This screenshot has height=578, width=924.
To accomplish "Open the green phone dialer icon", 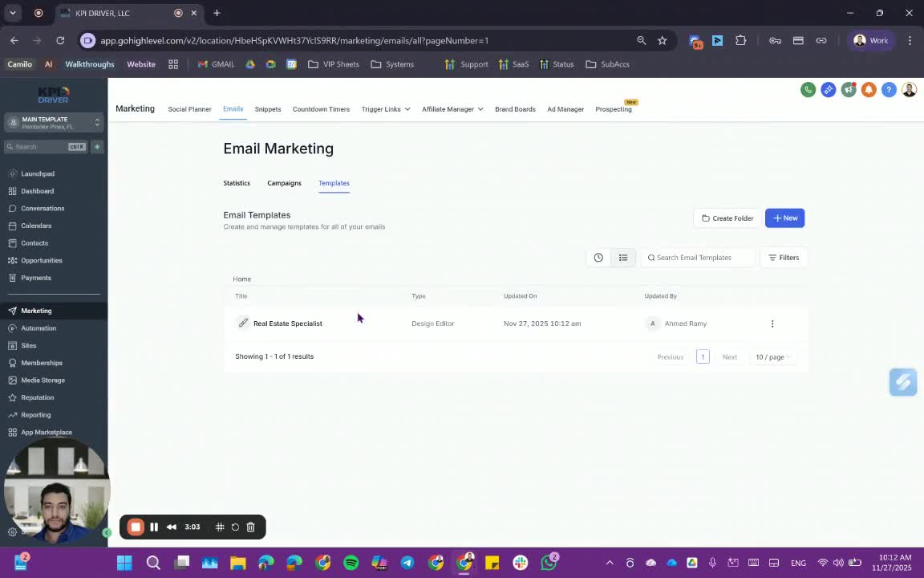I will coord(808,90).
